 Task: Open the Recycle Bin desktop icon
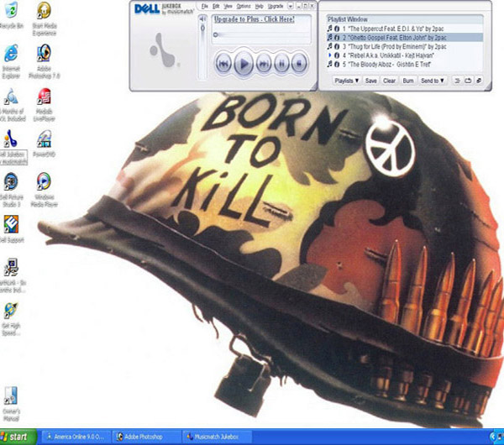pyautogui.click(x=12, y=15)
